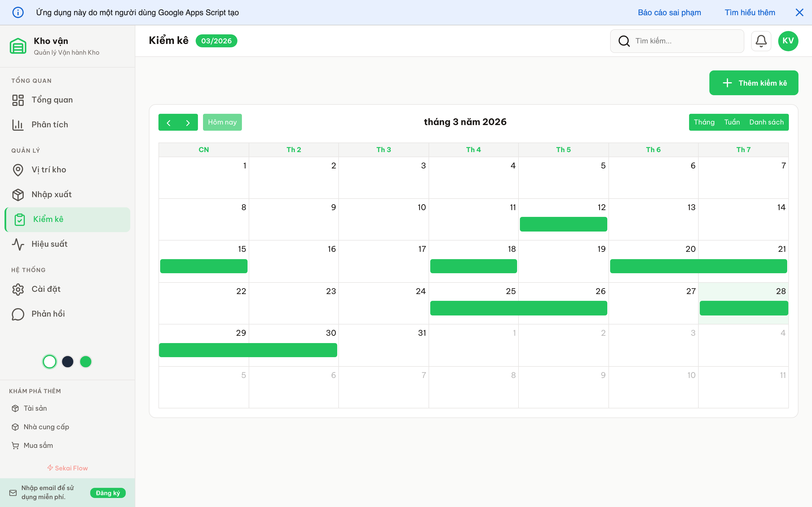Select the green theme swatch
The width and height of the screenshot is (812, 507).
click(x=86, y=361)
